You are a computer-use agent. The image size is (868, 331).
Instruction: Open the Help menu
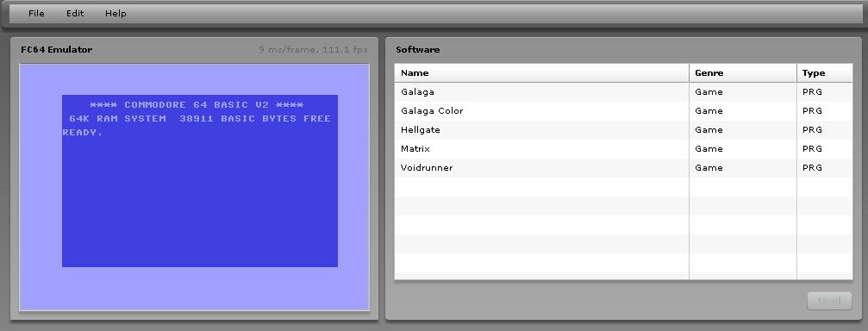(x=116, y=13)
